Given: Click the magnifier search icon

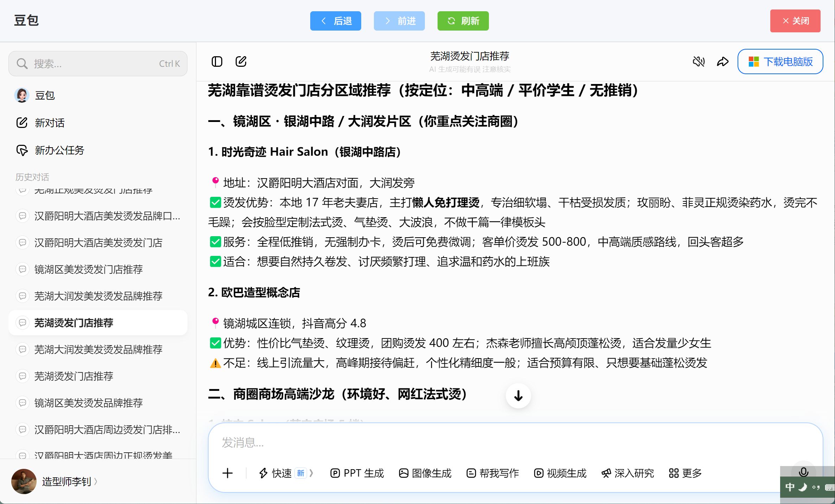Looking at the screenshot, I should click(22, 64).
